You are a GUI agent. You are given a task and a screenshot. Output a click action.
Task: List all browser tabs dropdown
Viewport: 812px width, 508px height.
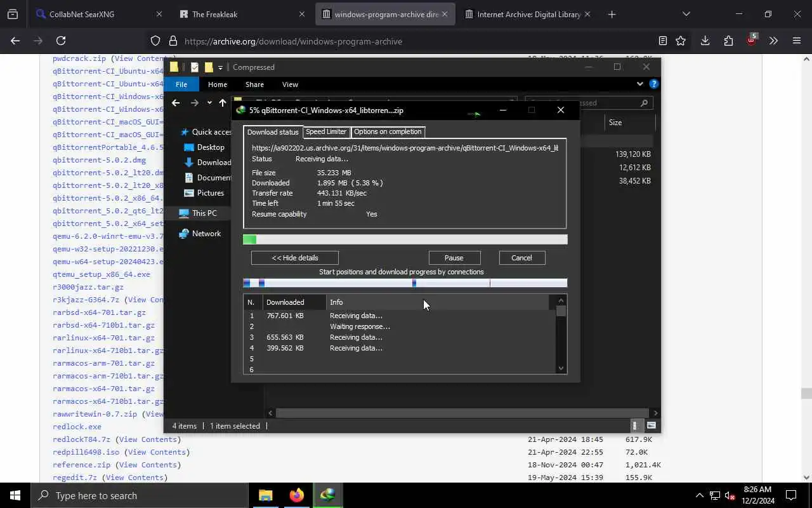point(686,14)
